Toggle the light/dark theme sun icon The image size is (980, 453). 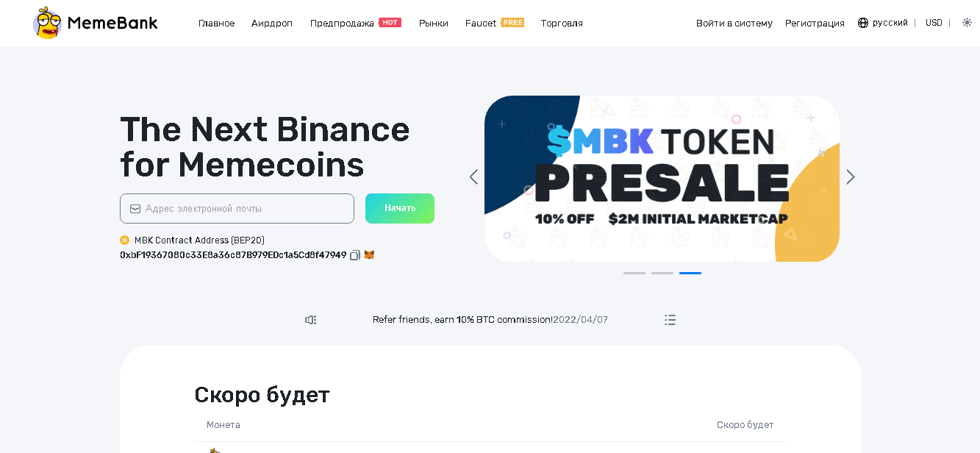tap(967, 23)
